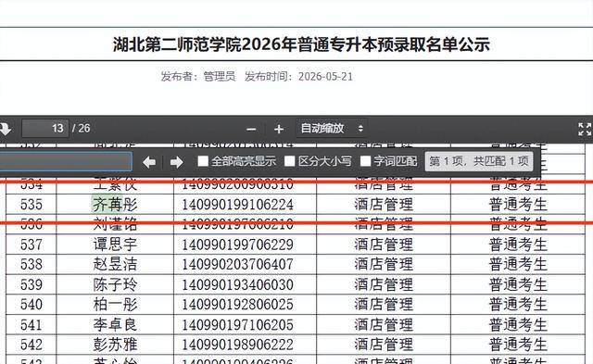Select exam number 14099019910​6224
593x364 pixels.
(x=237, y=205)
